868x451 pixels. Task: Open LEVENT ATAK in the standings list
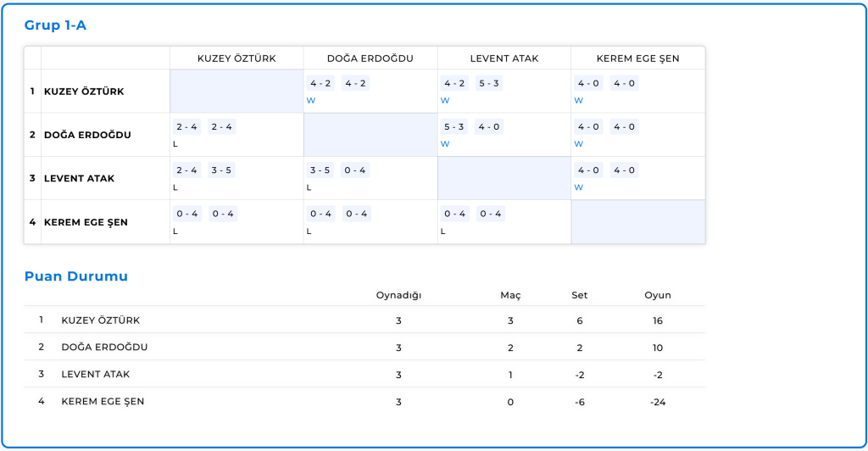[x=96, y=374]
